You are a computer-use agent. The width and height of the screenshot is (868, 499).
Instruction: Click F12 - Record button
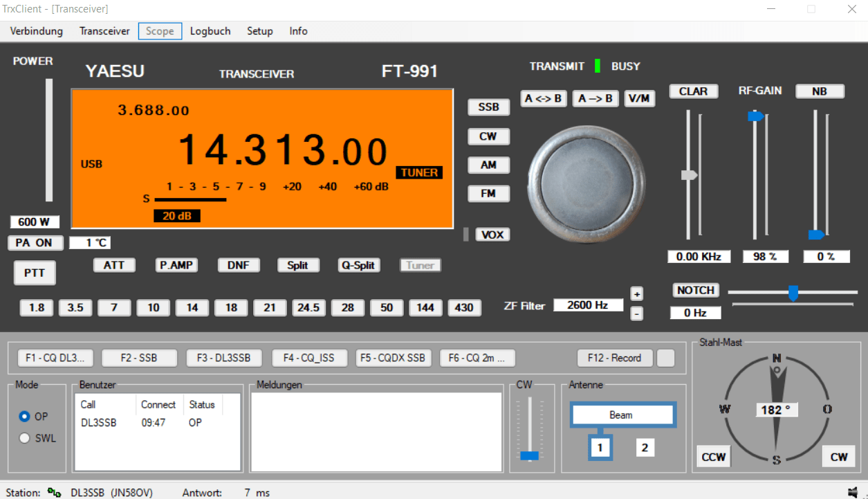coord(615,358)
